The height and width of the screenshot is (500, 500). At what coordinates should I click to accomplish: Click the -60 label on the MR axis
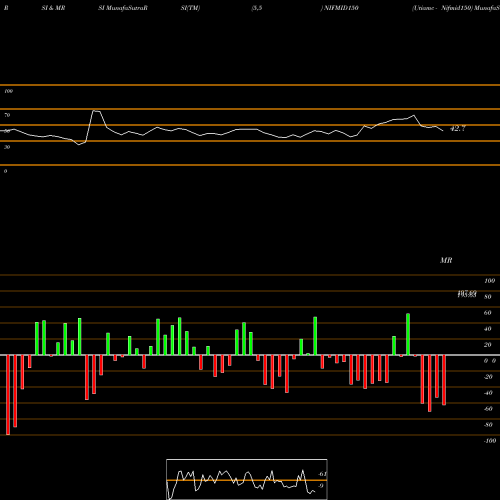click(x=488, y=409)
